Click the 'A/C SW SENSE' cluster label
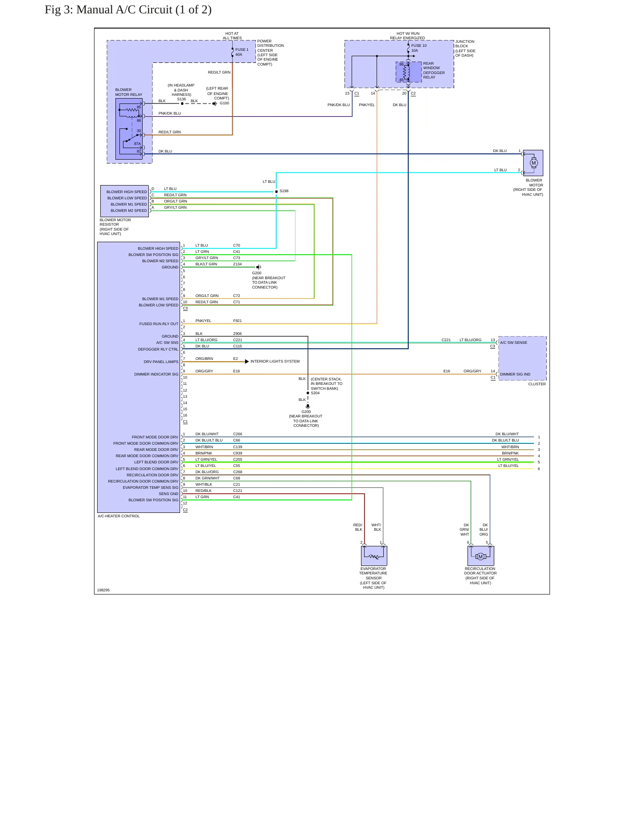The width and height of the screenshot is (644, 834). pos(513,343)
